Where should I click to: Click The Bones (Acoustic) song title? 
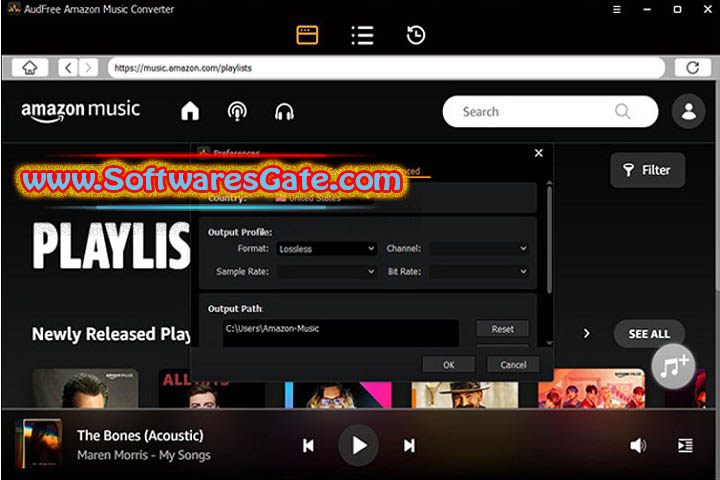click(140, 435)
